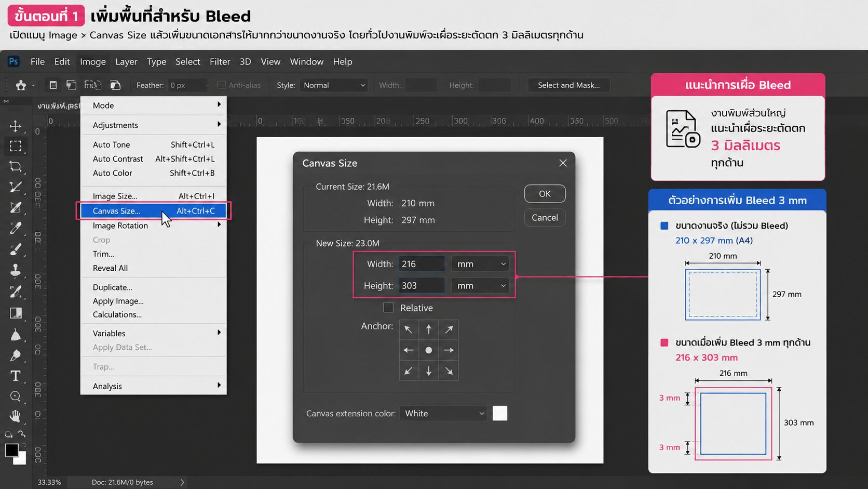Set anchor to bottom-left arrow
Screen dimensions: 868x489
(409, 371)
